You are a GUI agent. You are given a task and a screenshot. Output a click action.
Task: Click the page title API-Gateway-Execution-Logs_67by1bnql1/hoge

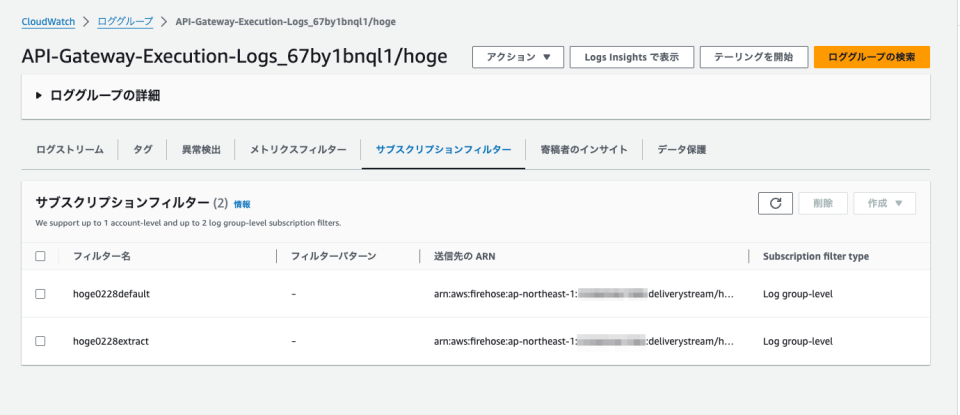click(234, 57)
